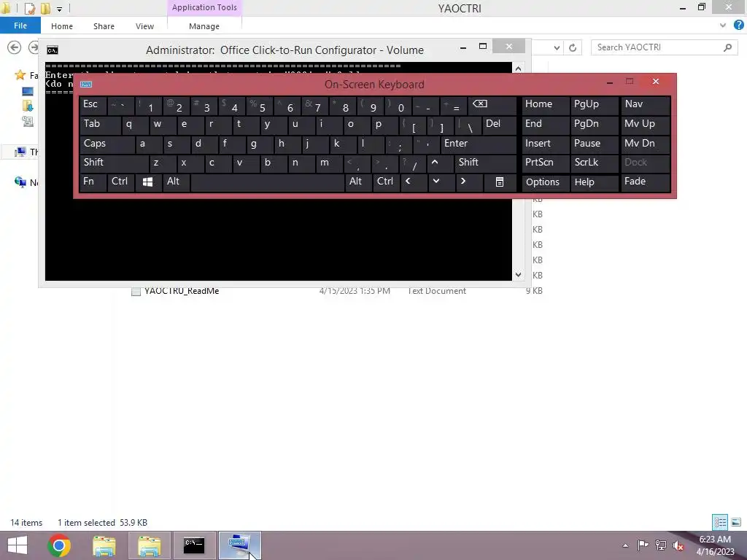This screenshot has height=560, width=747.
Task: Open the Share ribbon tab
Action: 104,26
